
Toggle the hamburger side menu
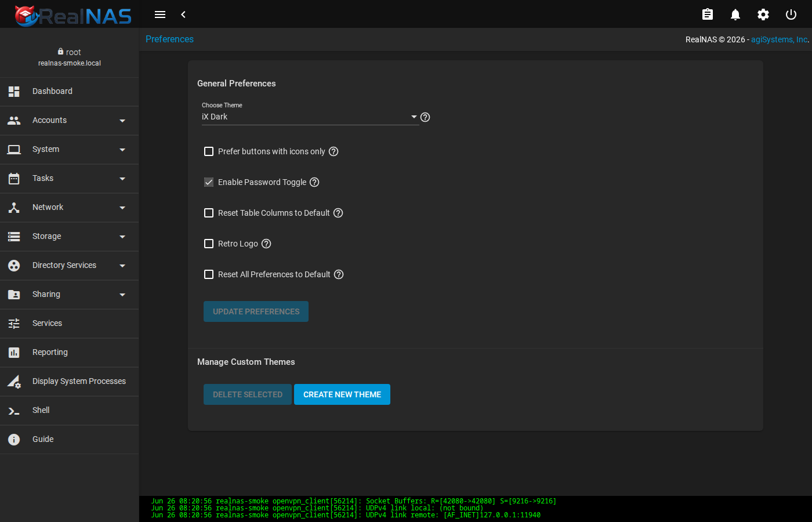click(160, 14)
